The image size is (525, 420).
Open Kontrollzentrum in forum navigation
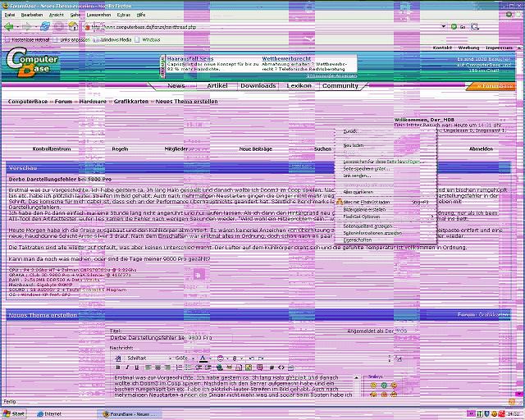tap(52, 148)
